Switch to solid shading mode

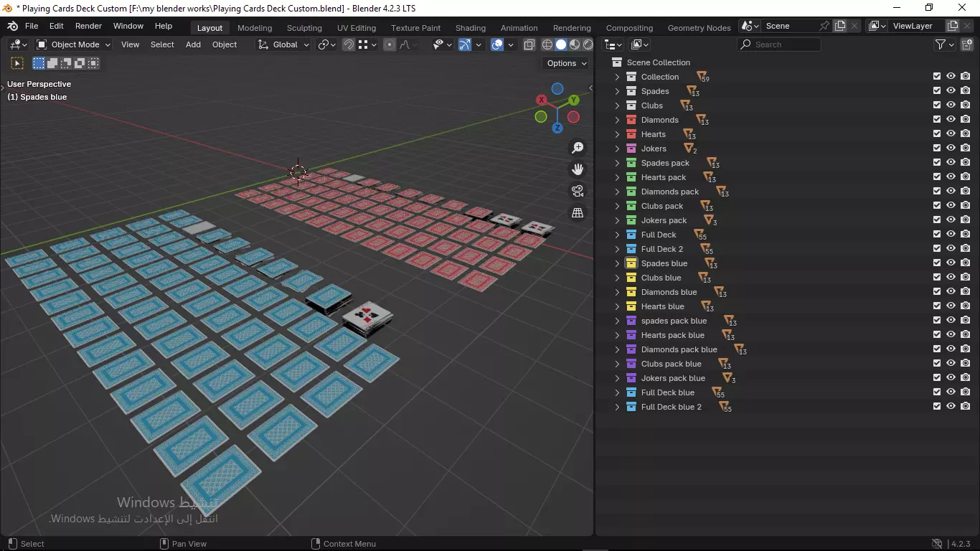coord(561,44)
